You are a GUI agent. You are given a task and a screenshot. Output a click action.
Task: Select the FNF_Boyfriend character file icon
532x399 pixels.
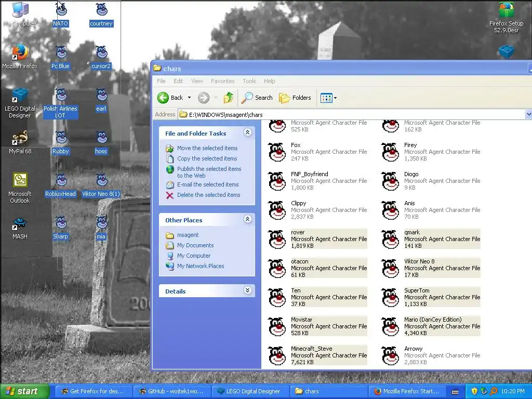click(x=277, y=181)
